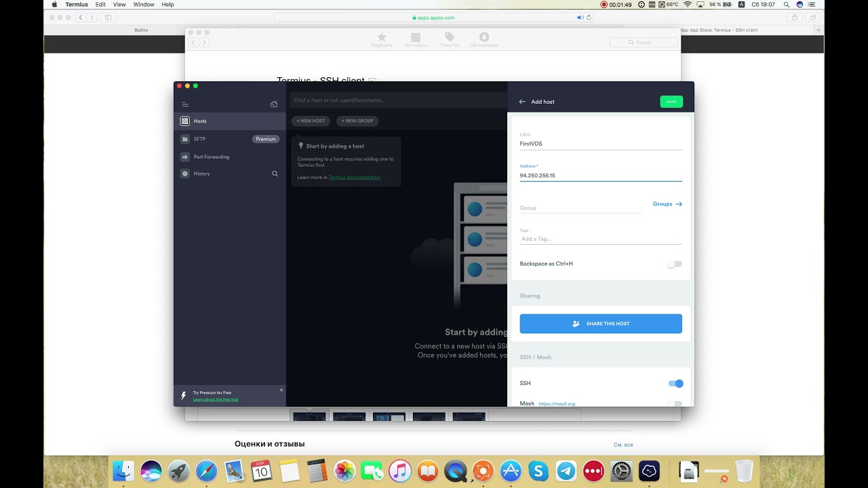Open Telegram from the Dock
868x488 pixels.
pos(566,470)
